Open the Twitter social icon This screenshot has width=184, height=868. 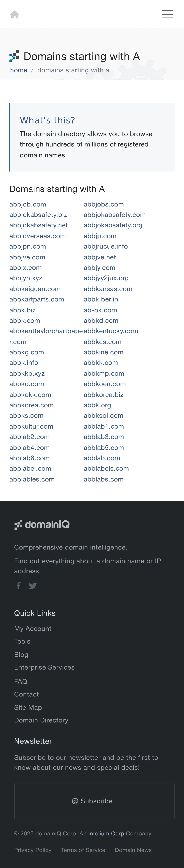[33, 585]
